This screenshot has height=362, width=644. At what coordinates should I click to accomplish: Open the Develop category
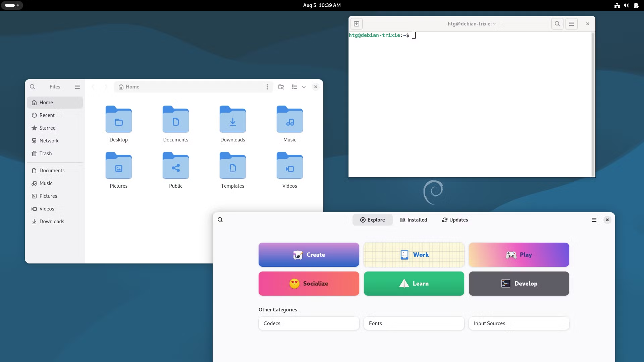click(519, 284)
